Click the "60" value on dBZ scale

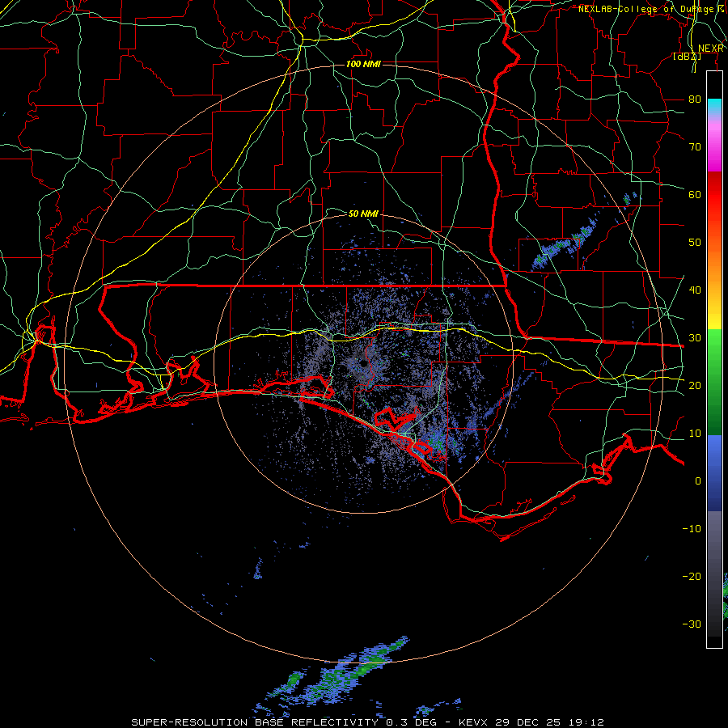695,194
